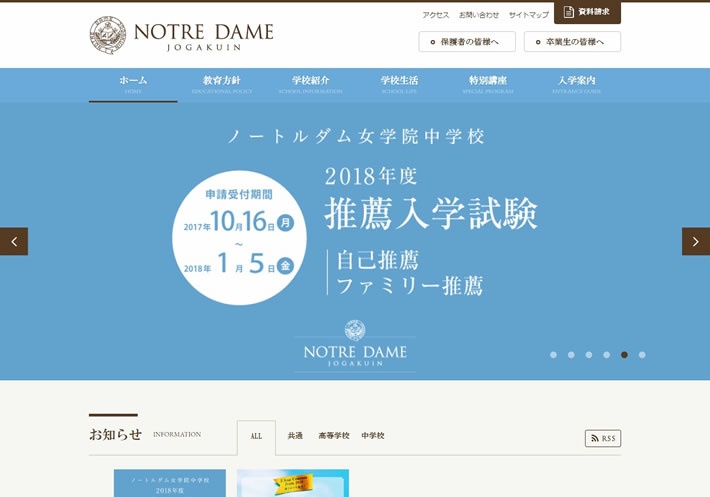This screenshot has height=497, width=710.
Task: Switch to the 中学校 news tab
Action: click(x=373, y=435)
